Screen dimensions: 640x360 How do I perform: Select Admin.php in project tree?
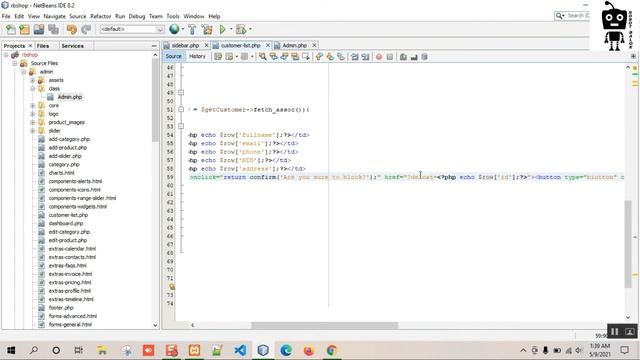(70, 97)
